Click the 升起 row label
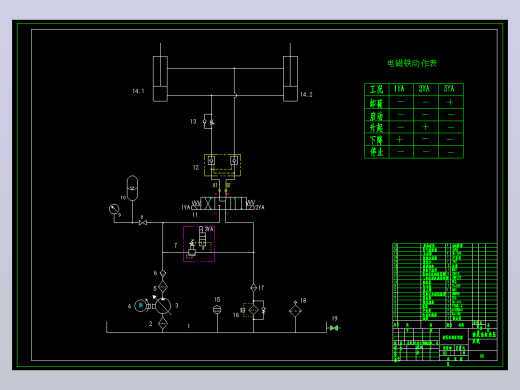The image size is (520, 390). [376, 128]
